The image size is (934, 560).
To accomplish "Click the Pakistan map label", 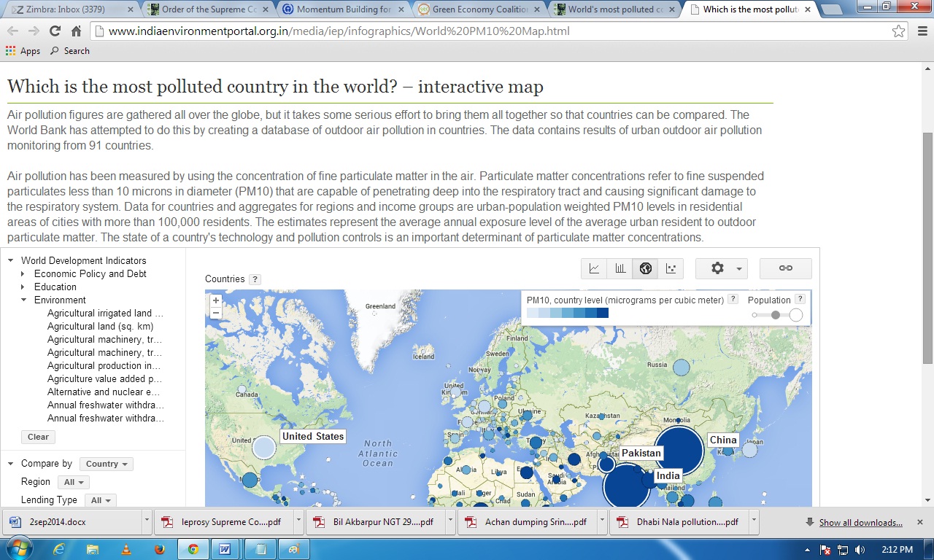I will pos(641,453).
